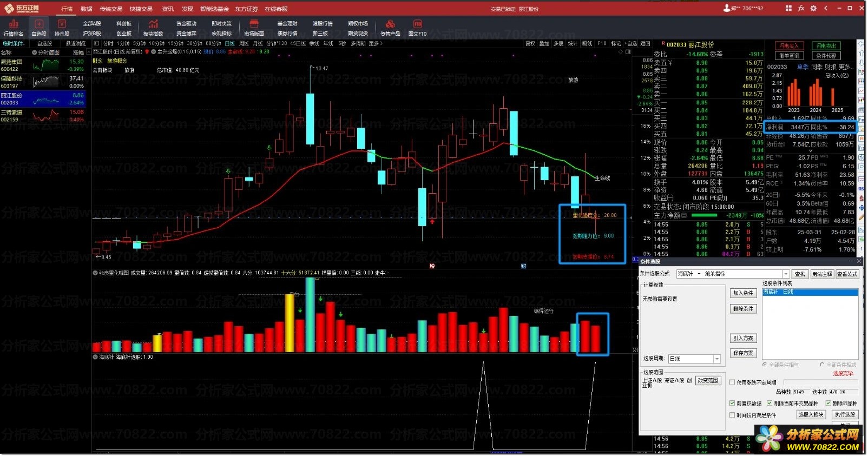
Task: Click the 东方证券 logo
Action: click(x=22, y=8)
